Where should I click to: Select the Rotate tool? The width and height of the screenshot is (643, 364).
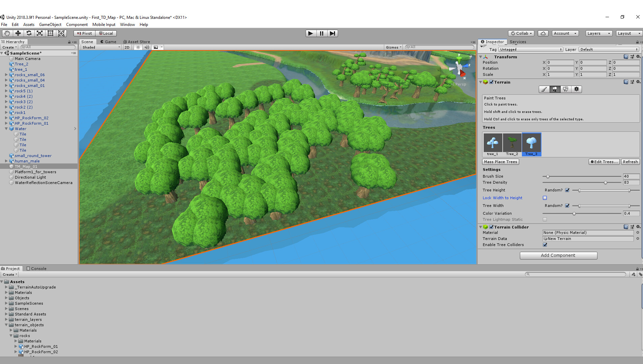pyautogui.click(x=29, y=33)
